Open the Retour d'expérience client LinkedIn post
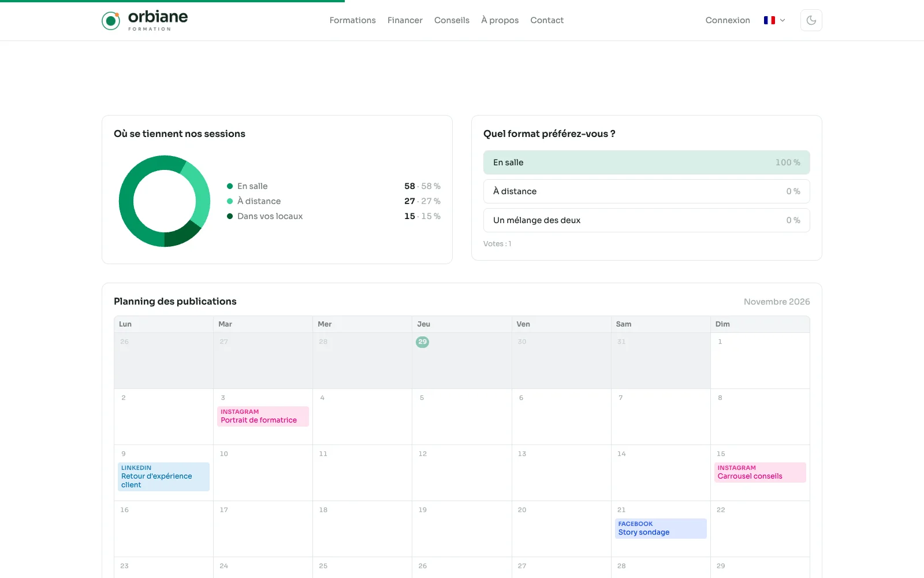Image resolution: width=924 pixels, height=578 pixels. [163, 477]
